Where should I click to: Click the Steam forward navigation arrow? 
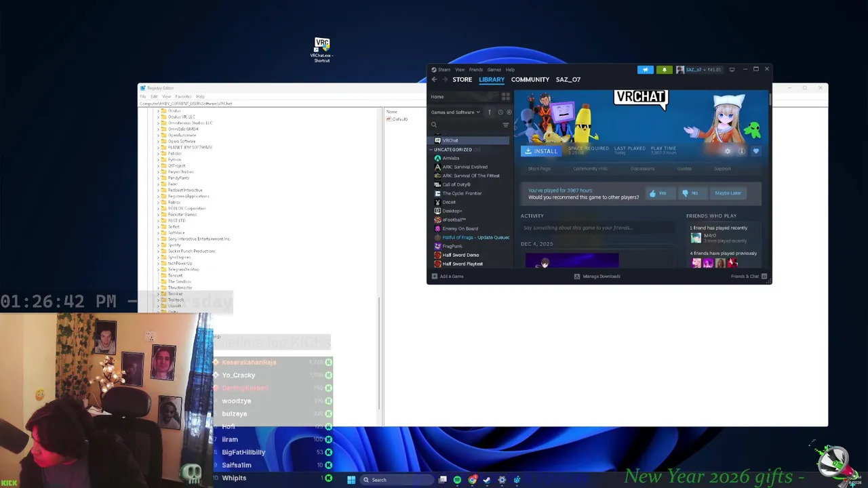pos(446,79)
